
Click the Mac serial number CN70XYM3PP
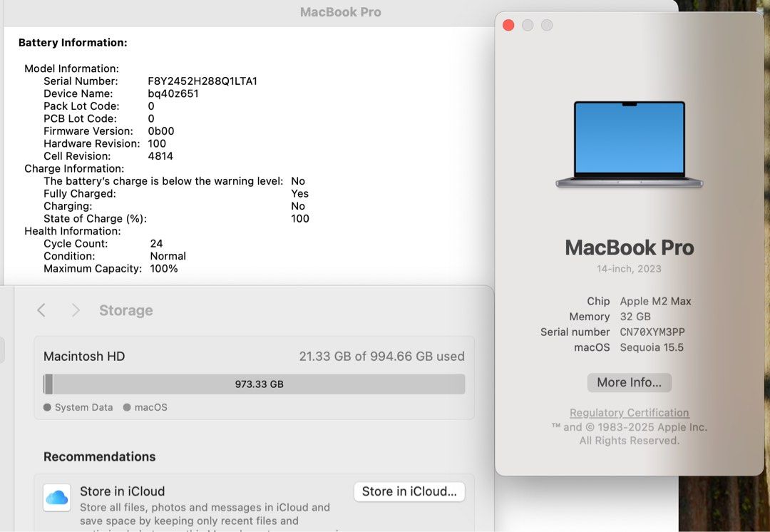(652, 332)
